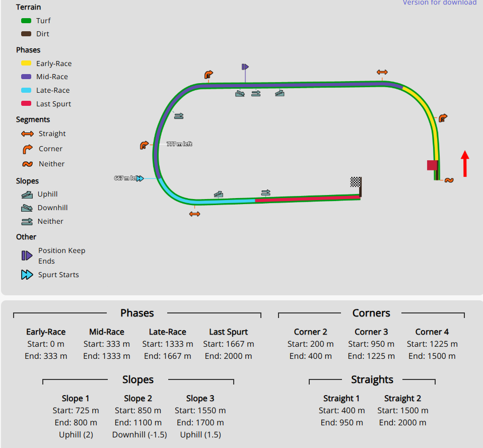Image resolution: width=483 pixels, height=448 pixels.
Task: Click the Start: 1225 m value
Action: 432,344
